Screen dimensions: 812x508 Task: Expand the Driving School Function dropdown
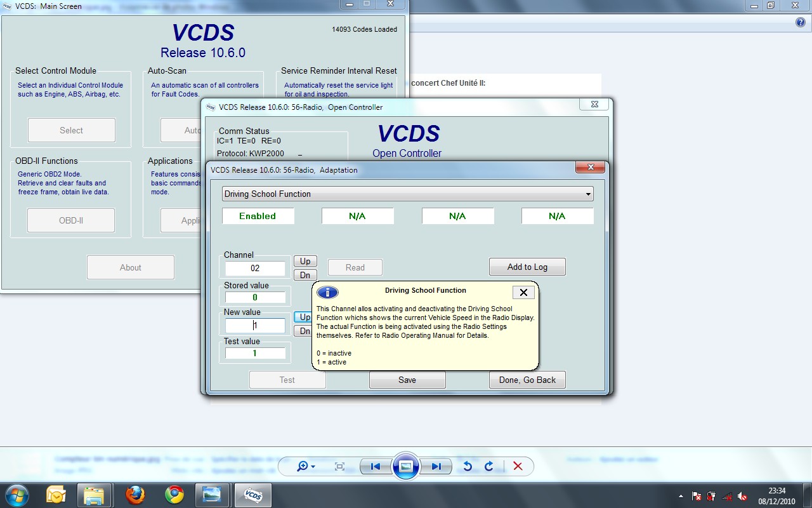click(x=588, y=194)
